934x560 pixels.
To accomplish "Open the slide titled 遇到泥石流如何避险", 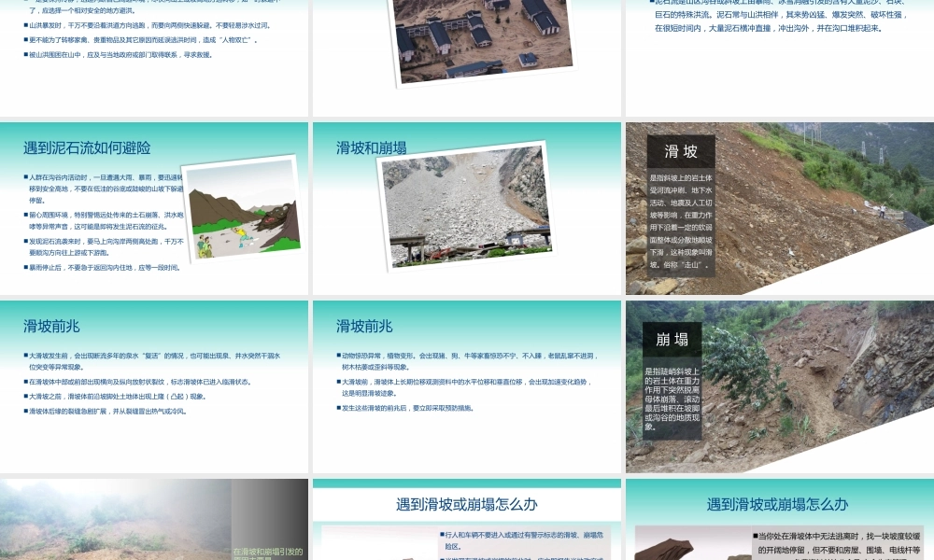I will coord(154,208).
